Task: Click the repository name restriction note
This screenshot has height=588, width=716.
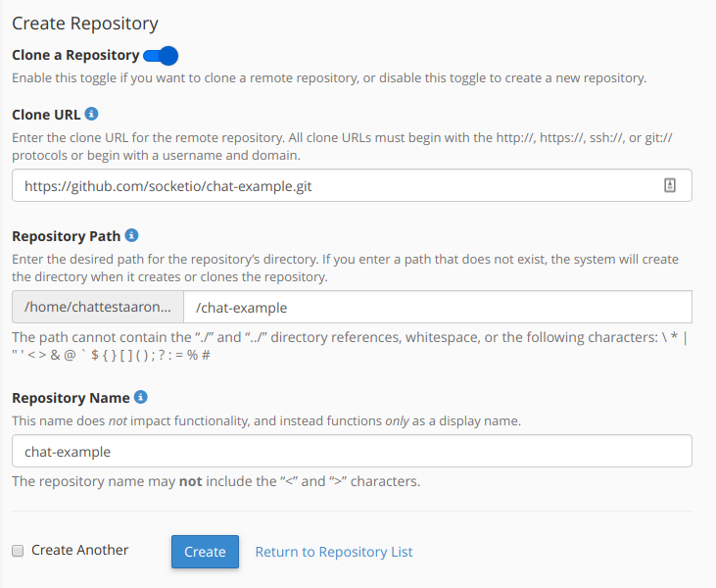Action: click(x=215, y=481)
